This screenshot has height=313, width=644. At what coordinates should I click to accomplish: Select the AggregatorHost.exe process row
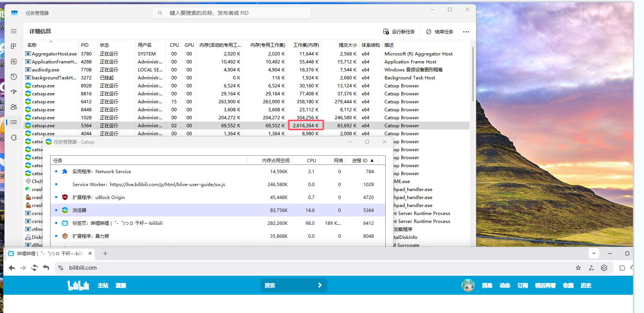pos(247,54)
